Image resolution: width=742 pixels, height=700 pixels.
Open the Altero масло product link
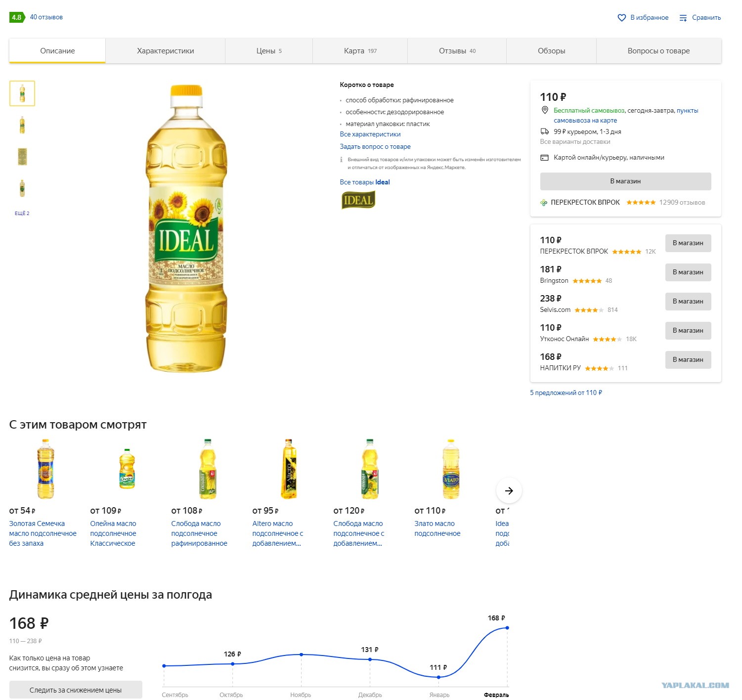click(x=278, y=533)
